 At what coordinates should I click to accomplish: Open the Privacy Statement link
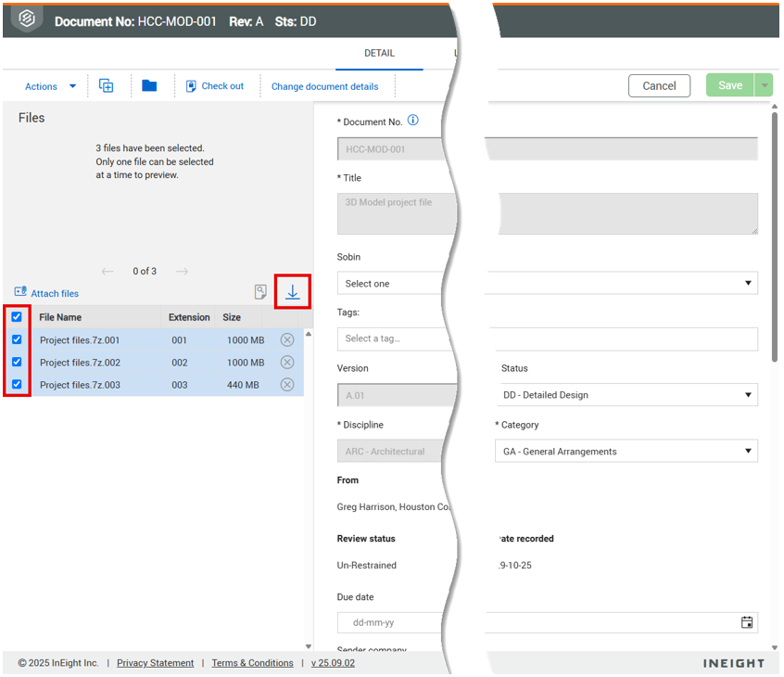coord(155,663)
